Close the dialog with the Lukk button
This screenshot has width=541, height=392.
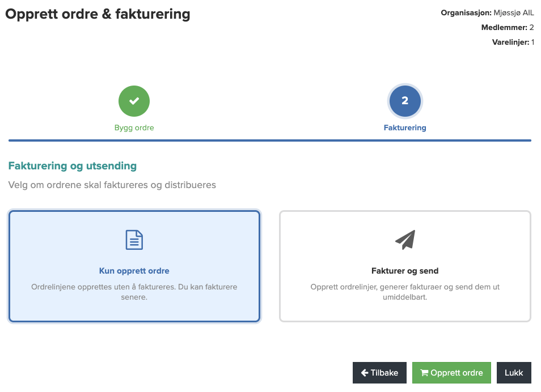coord(514,373)
